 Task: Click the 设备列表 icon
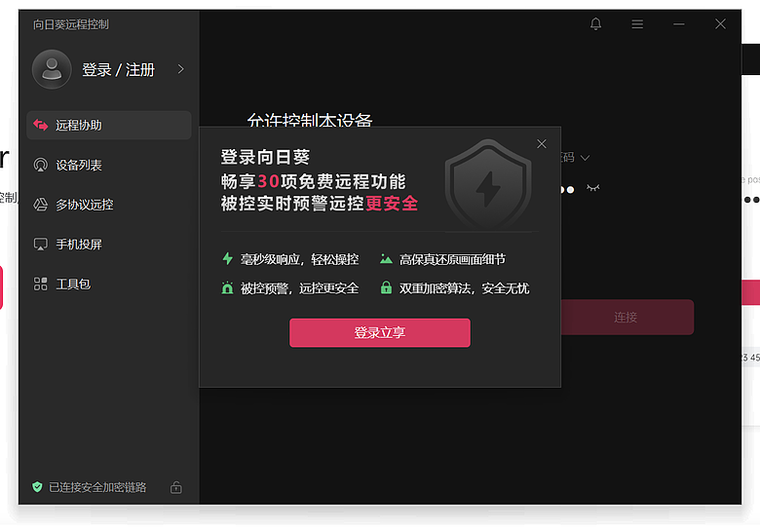pyautogui.click(x=41, y=165)
